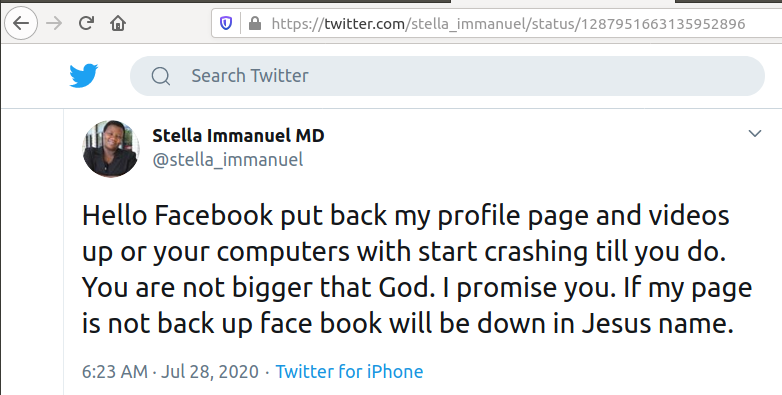Click the Twitter bird logo
This screenshot has width=782, height=395.
click(83, 76)
